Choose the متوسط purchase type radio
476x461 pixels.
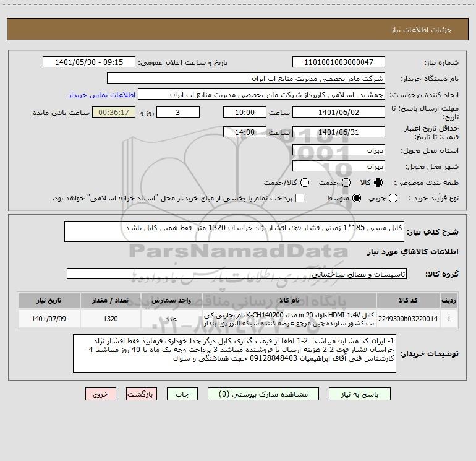(x=357, y=198)
